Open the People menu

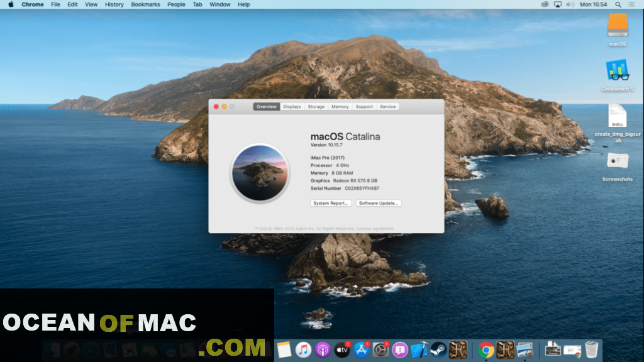pyautogui.click(x=176, y=4)
